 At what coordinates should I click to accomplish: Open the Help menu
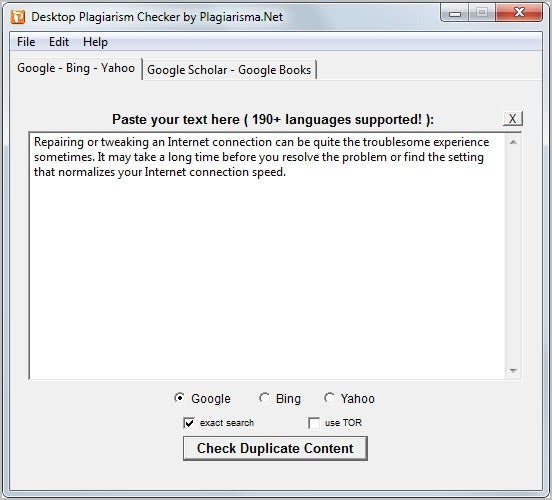point(95,42)
